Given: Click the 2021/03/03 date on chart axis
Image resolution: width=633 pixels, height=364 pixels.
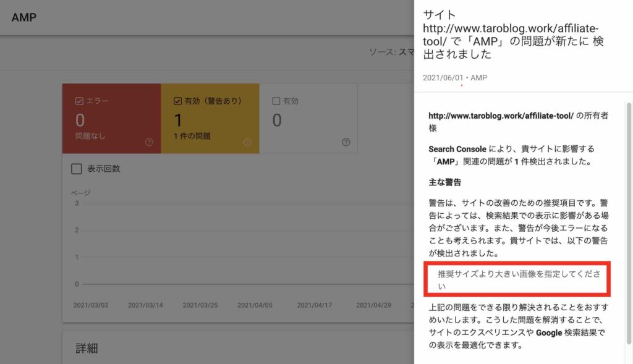Looking at the screenshot, I should coord(91,305).
